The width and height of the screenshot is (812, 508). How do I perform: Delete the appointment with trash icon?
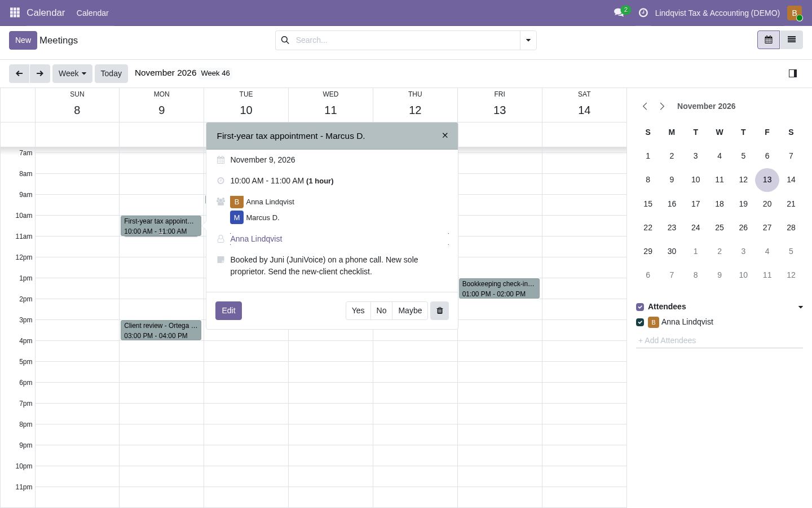click(439, 310)
